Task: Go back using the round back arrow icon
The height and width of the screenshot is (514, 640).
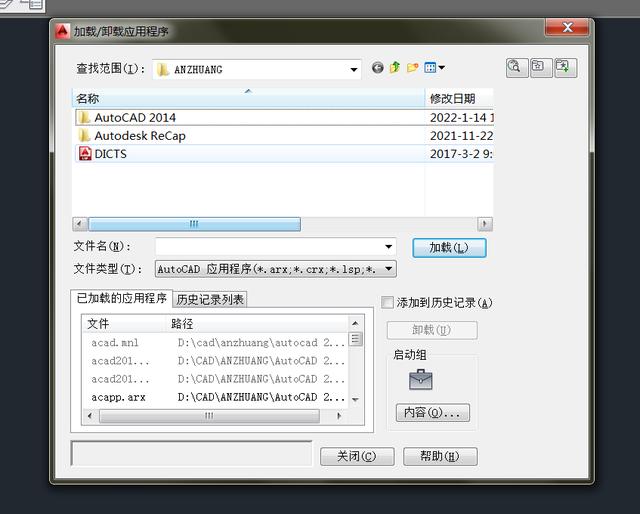Action: pos(378,68)
